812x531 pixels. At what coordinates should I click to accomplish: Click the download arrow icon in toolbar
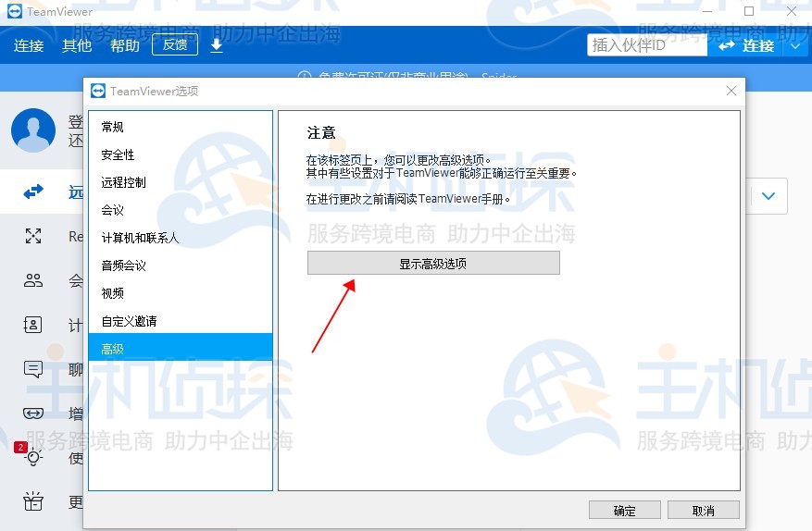tap(217, 45)
